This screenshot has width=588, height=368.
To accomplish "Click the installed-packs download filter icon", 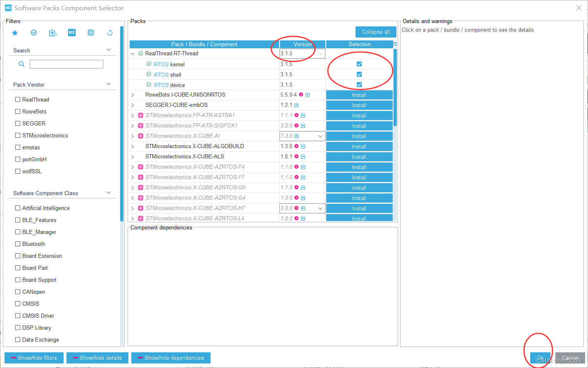I will 53,33.
